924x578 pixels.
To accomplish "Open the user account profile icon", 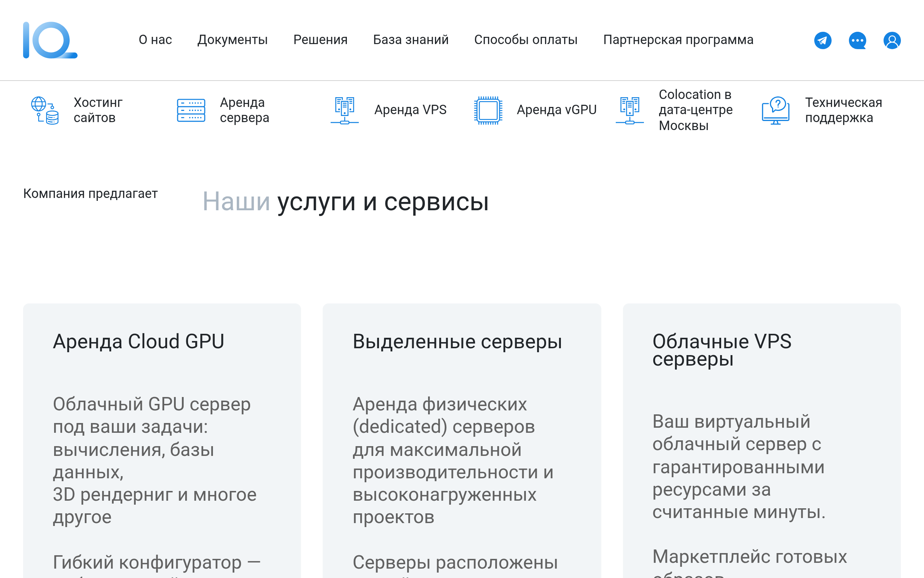I will (892, 40).
